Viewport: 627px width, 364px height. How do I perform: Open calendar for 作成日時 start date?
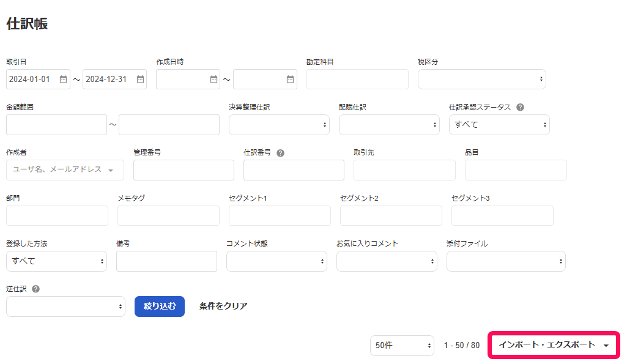(x=213, y=79)
